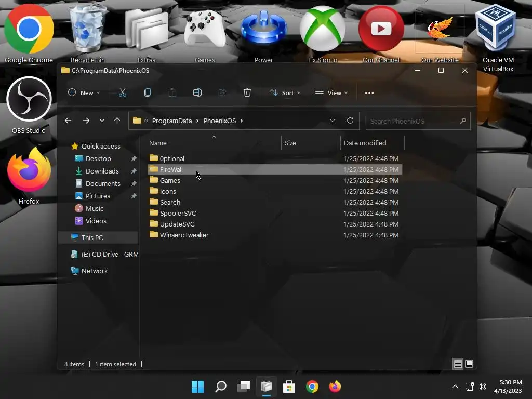Select the OBS Studio desktop icon

coord(29,105)
